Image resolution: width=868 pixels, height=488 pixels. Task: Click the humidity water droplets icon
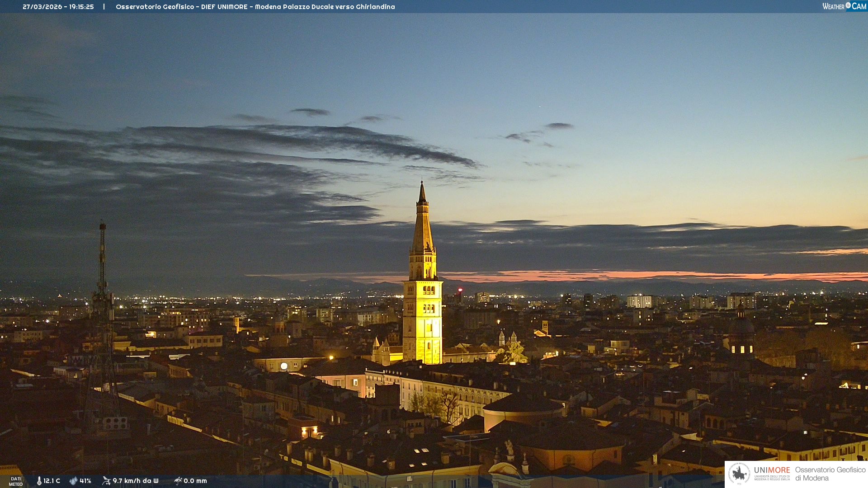(x=73, y=481)
